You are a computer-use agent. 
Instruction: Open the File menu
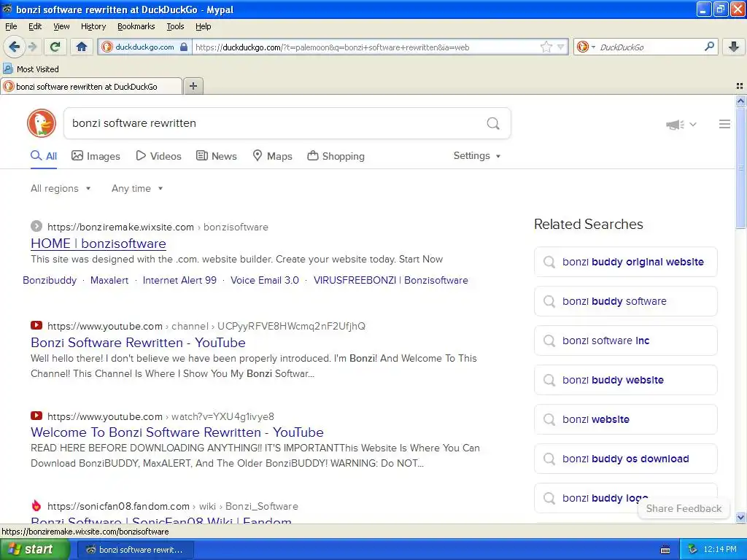[11, 26]
